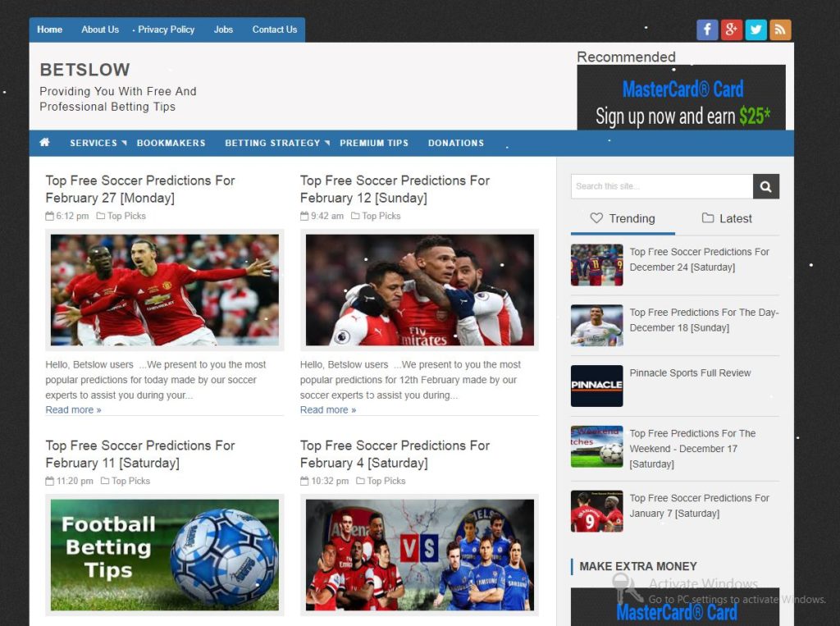
Task: Open the Bookmakers menu item
Action: tap(171, 143)
